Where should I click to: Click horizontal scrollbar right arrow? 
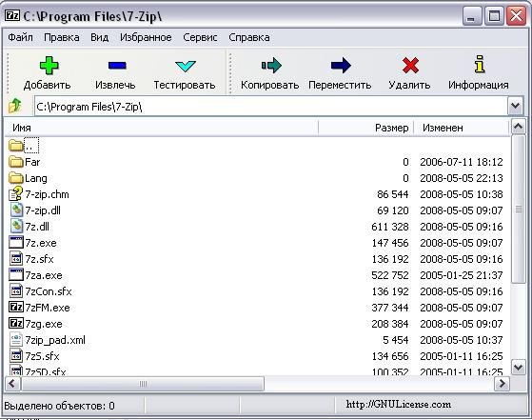pyautogui.click(x=502, y=384)
